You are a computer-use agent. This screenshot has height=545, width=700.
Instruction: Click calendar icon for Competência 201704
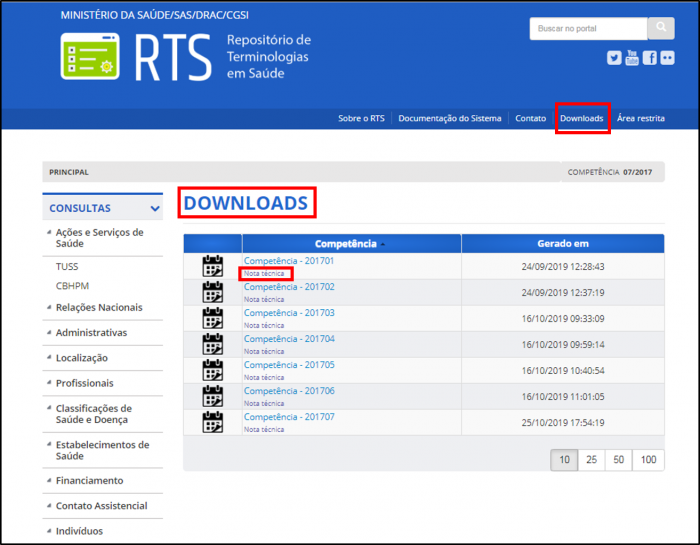pos(212,344)
